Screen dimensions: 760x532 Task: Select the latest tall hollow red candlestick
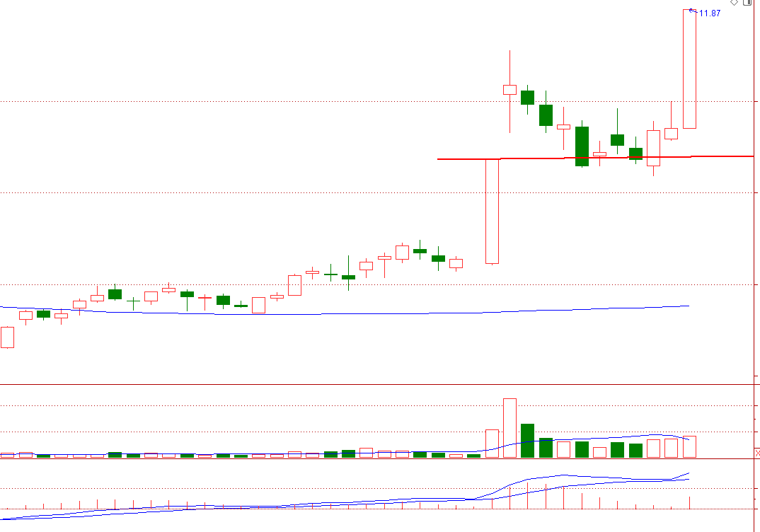pos(689,69)
